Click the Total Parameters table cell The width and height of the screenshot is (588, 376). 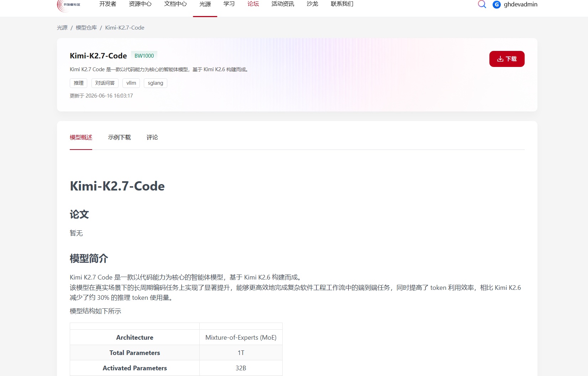tap(135, 352)
